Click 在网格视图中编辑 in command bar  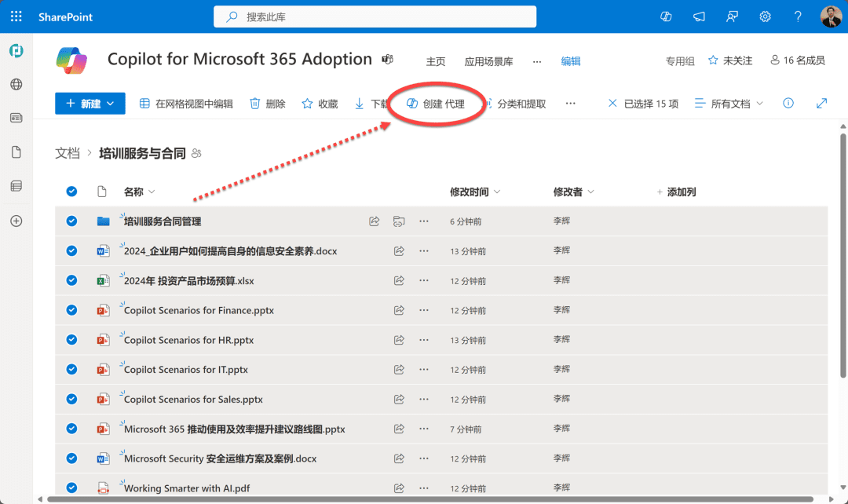[186, 104]
